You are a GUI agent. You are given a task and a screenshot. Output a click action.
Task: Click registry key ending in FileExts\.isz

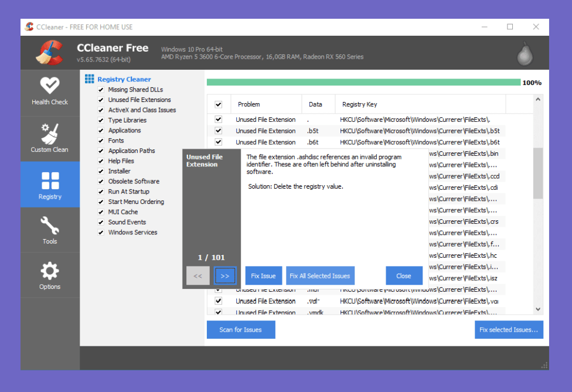[x=464, y=278]
